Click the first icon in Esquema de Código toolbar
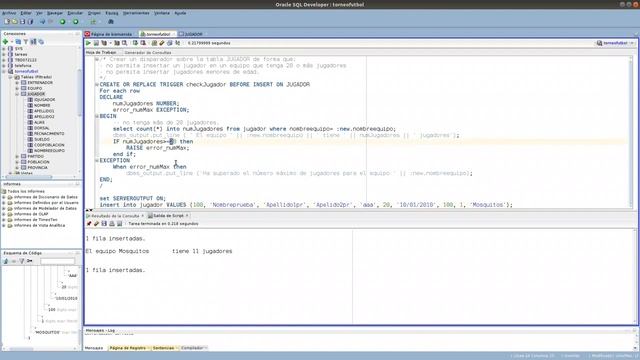Screen dimensions: 640x360 coord(6,261)
